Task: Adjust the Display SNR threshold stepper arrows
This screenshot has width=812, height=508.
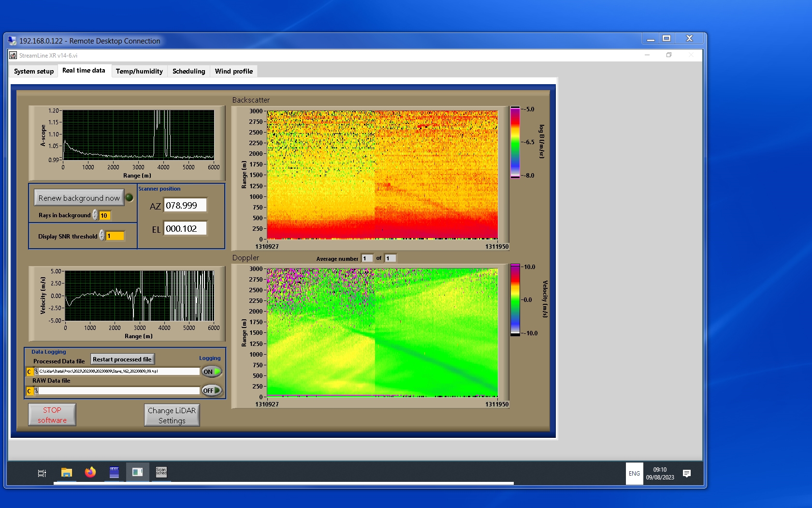Action: [x=102, y=236]
